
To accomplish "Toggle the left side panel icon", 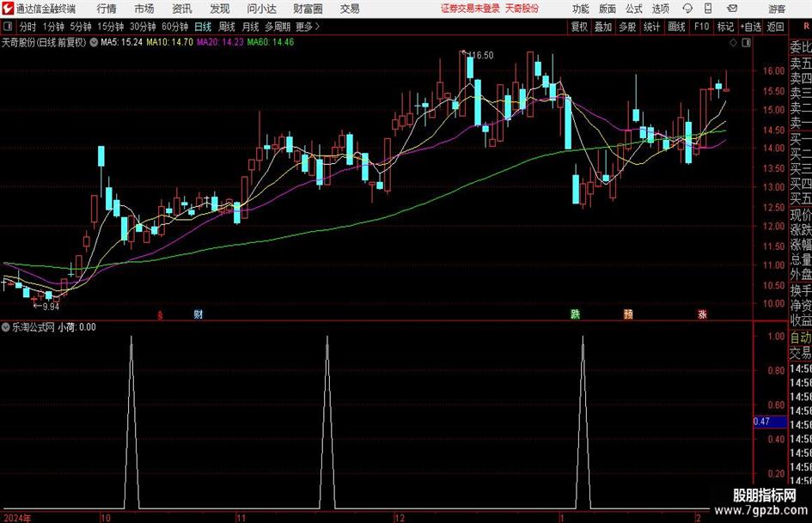I will tap(8, 27).
